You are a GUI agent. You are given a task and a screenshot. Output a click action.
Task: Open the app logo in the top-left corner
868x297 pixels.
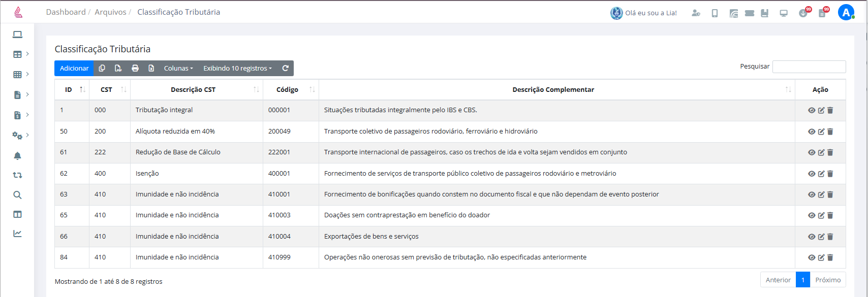pyautogui.click(x=18, y=12)
